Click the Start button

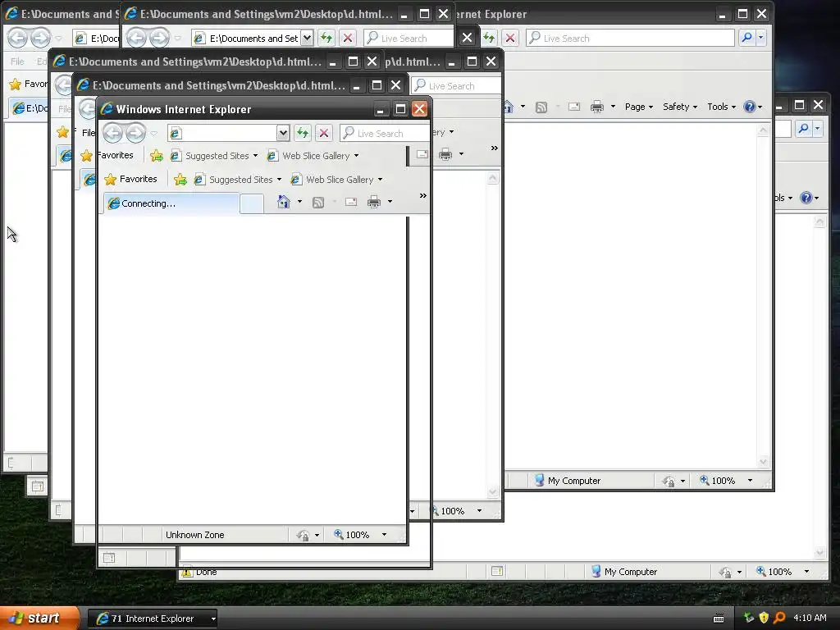tap(40, 618)
